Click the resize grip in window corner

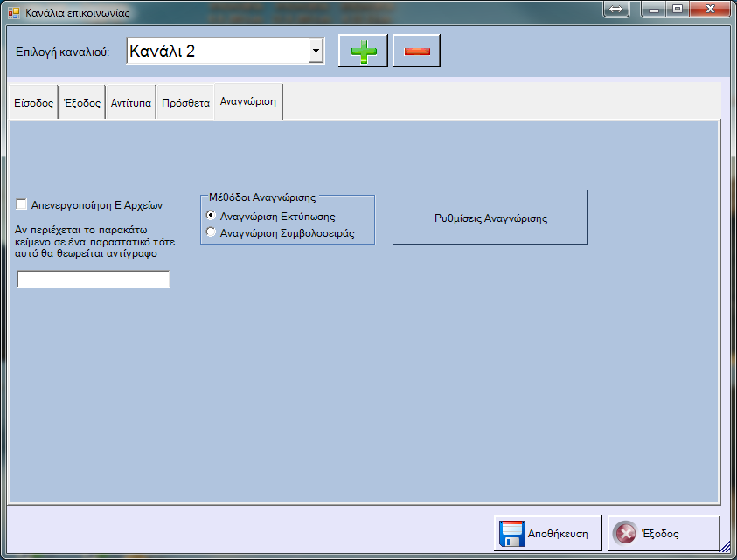pos(725,546)
